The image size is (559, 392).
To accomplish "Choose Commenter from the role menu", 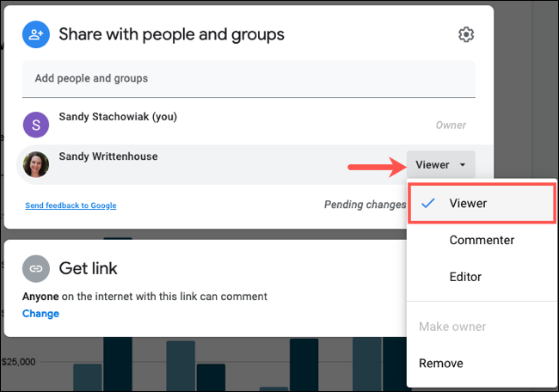I will coord(482,241).
